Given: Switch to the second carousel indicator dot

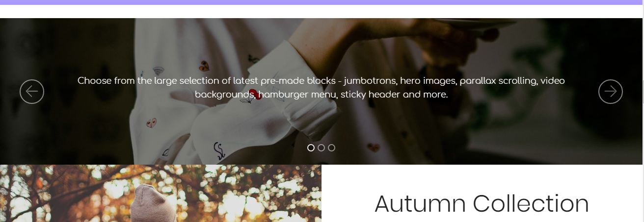Looking at the screenshot, I should (x=321, y=148).
